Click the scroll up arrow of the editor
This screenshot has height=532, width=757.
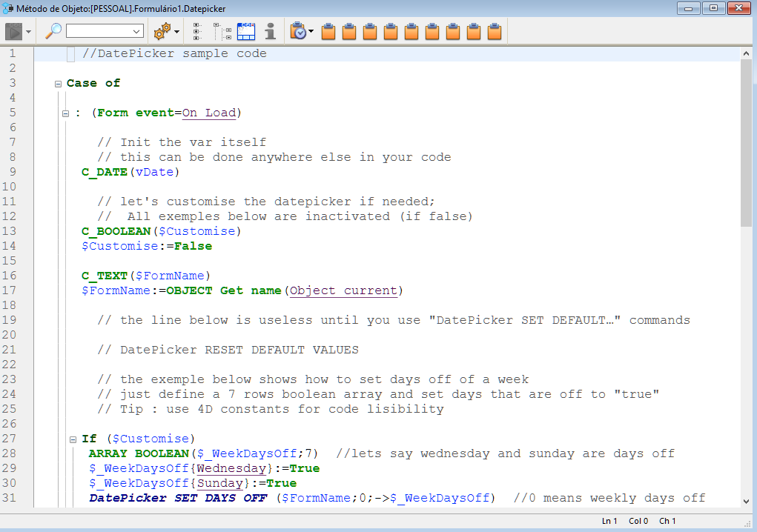[746, 53]
